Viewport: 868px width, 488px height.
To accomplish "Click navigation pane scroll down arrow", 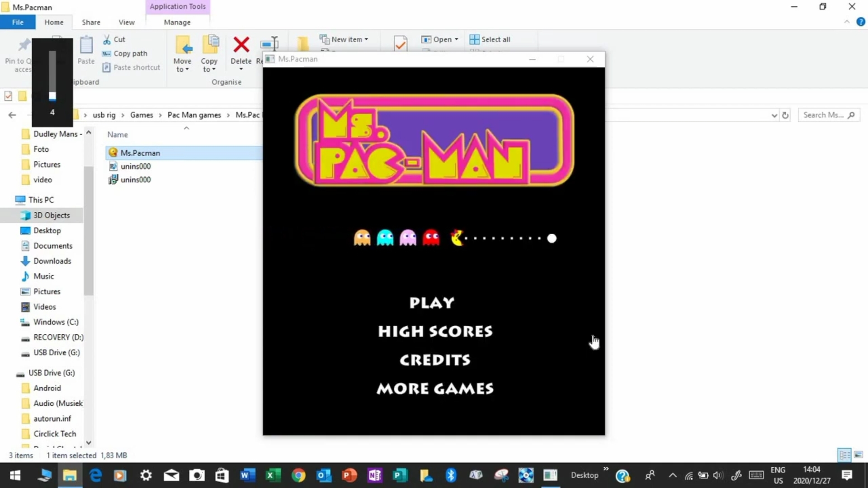I will pyautogui.click(x=89, y=443).
